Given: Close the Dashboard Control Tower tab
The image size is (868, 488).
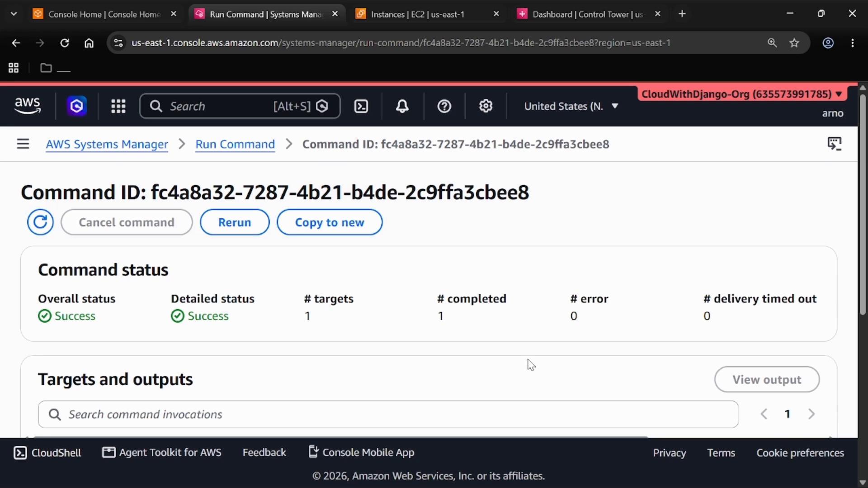Looking at the screenshot, I should pyautogui.click(x=658, y=14).
